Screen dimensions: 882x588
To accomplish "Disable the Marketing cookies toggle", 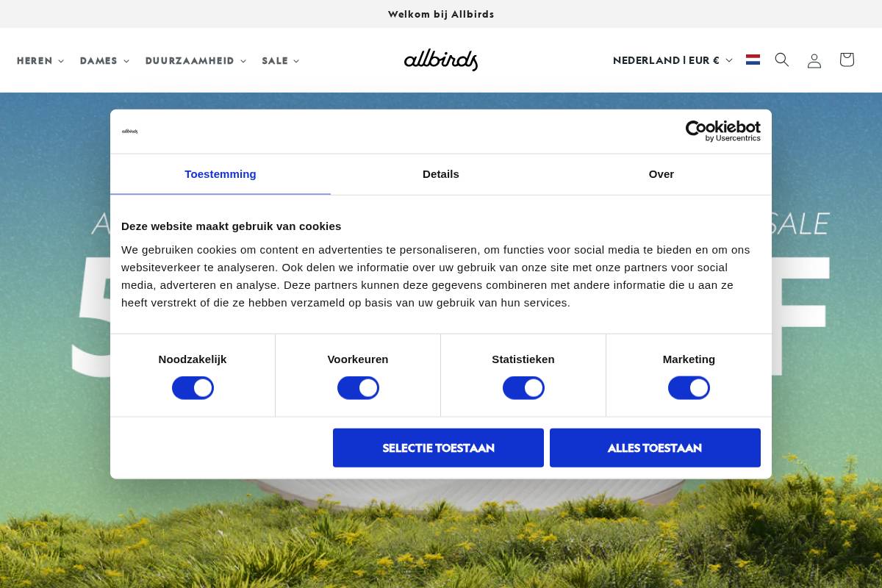I will pos(689,387).
